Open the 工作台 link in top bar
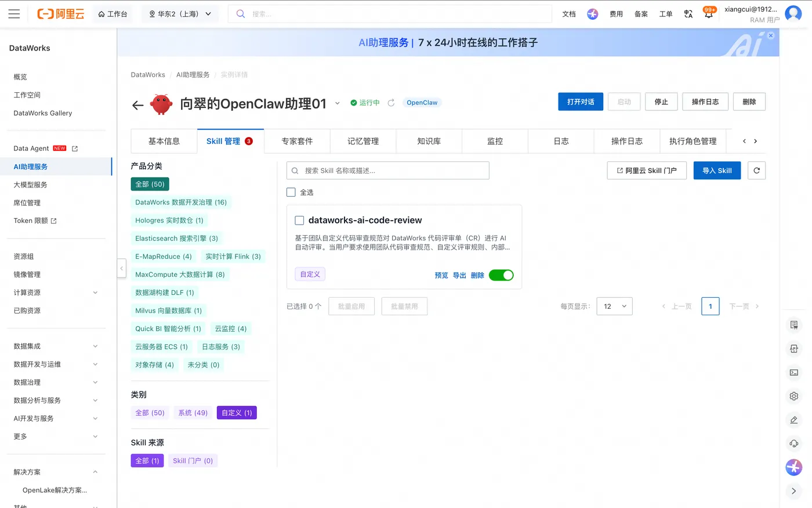Viewport: 812px width, 508px height. click(113, 14)
